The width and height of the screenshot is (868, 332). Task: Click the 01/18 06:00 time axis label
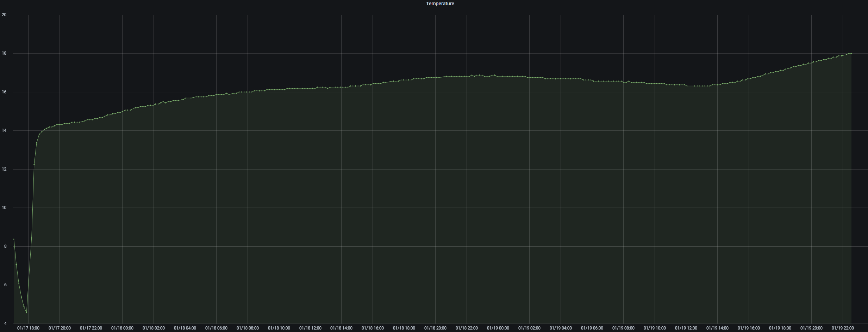216,328
